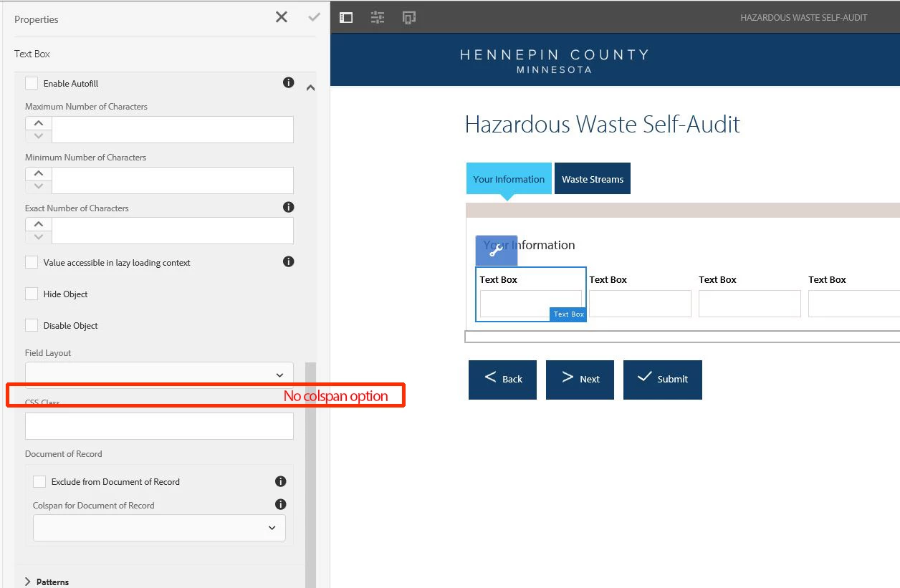Click the Exact Number of Characters field
Image resolution: width=900 pixels, height=588 pixels.
pyautogui.click(x=173, y=231)
